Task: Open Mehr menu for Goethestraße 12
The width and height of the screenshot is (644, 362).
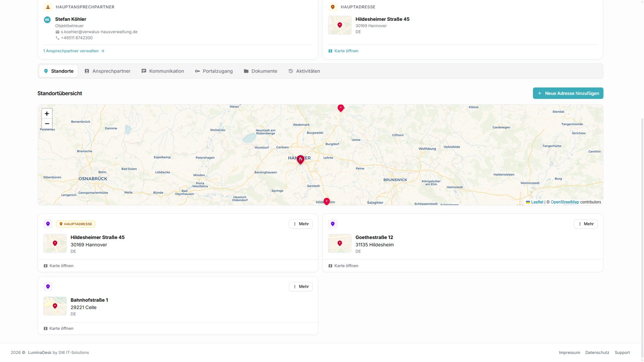Action: [x=586, y=224]
